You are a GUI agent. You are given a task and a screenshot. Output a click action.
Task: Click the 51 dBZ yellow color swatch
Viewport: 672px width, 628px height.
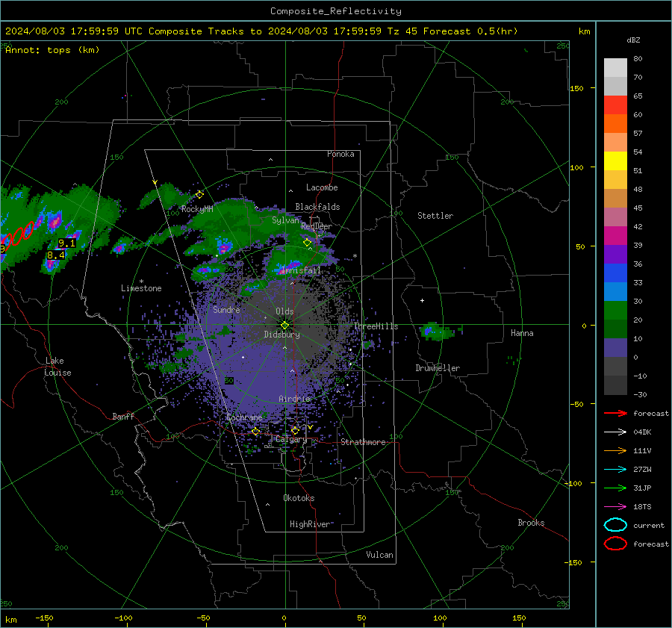click(x=615, y=161)
